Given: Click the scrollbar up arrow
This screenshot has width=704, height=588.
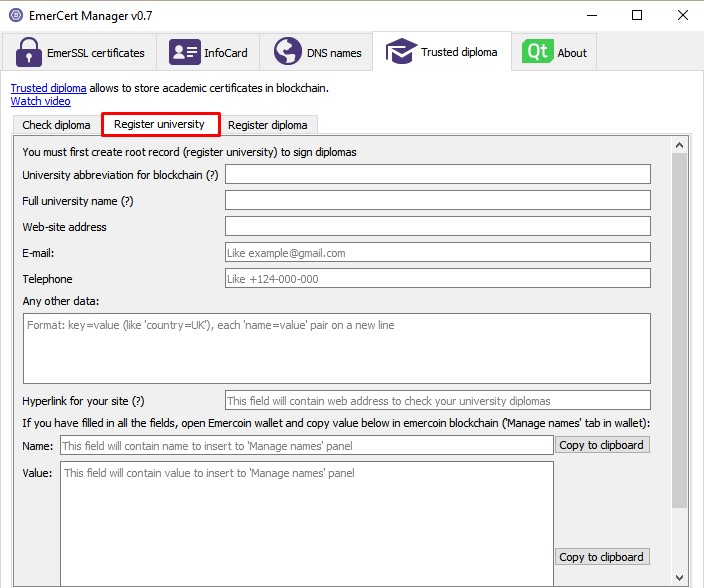Looking at the screenshot, I should click(679, 145).
